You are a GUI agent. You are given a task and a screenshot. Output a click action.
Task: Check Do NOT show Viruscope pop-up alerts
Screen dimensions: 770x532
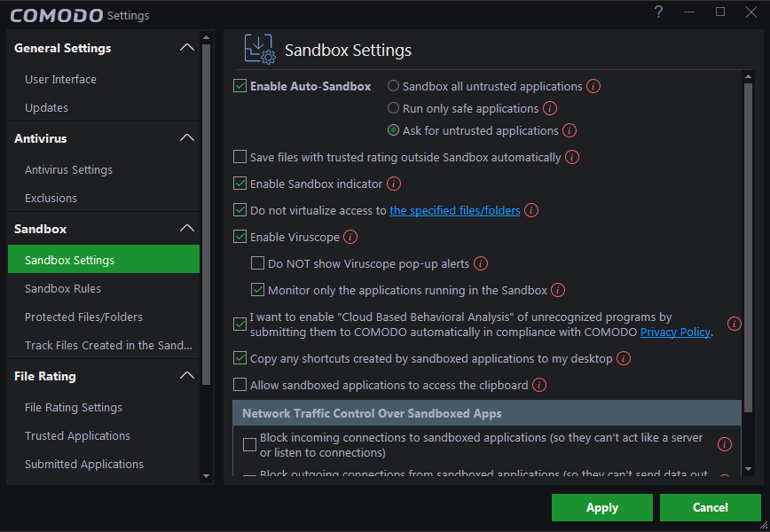coord(257,263)
